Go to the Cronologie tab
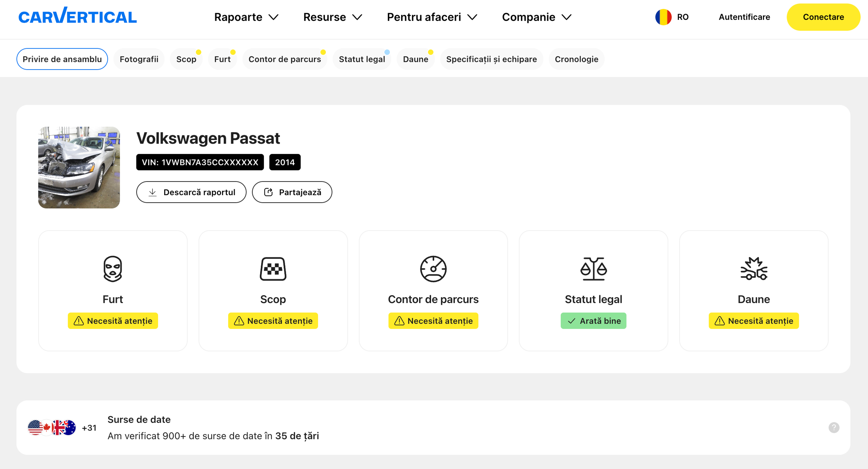Image resolution: width=868 pixels, height=469 pixels. point(576,59)
